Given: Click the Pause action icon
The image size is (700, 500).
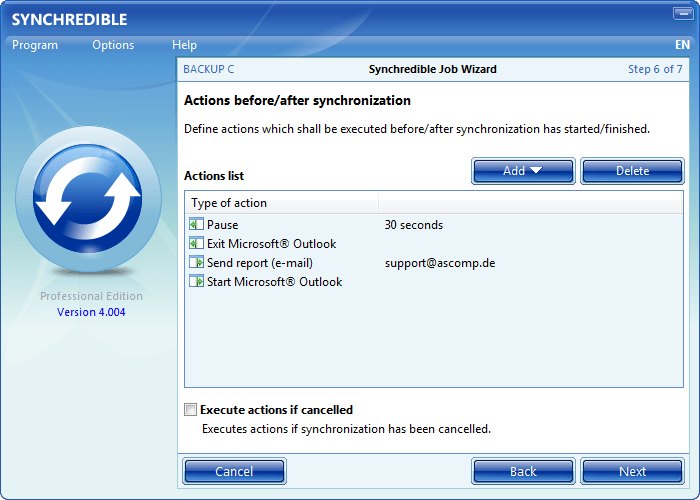Looking at the screenshot, I should [x=196, y=225].
